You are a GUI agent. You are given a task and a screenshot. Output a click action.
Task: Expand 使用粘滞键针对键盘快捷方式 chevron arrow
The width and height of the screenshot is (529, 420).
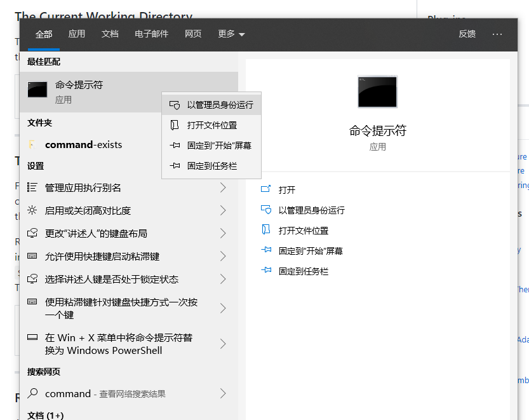click(223, 308)
